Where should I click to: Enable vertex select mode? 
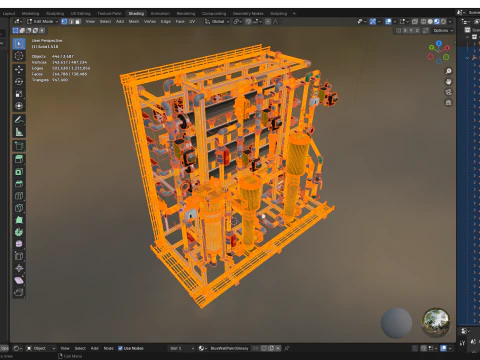(64, 22)
